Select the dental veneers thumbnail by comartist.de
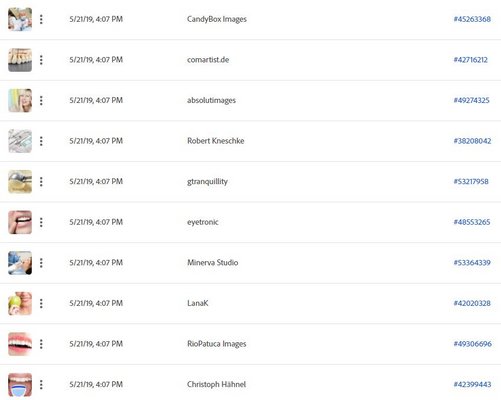The width and height of the screenshot is (501, 400). pos(20,60)
